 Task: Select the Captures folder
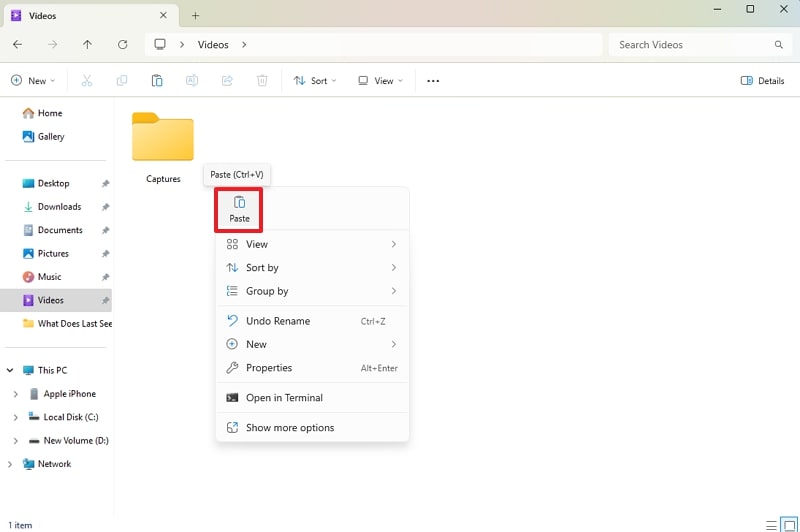tap(163, 148)
